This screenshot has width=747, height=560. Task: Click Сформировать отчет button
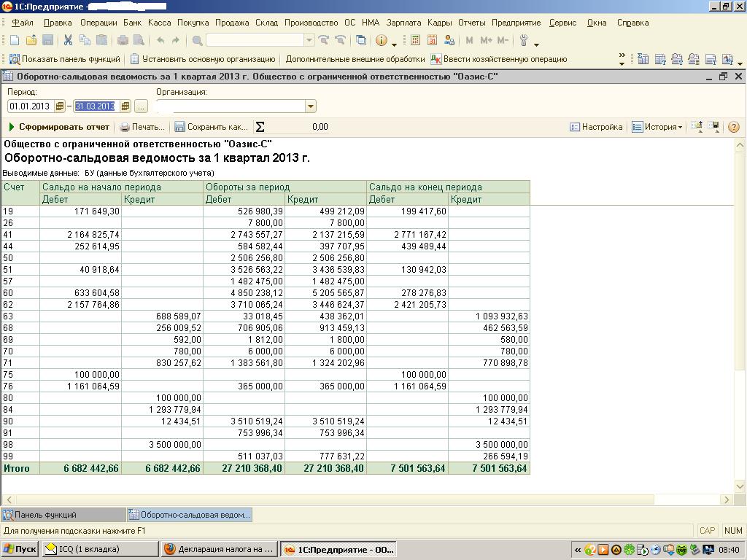58,127
